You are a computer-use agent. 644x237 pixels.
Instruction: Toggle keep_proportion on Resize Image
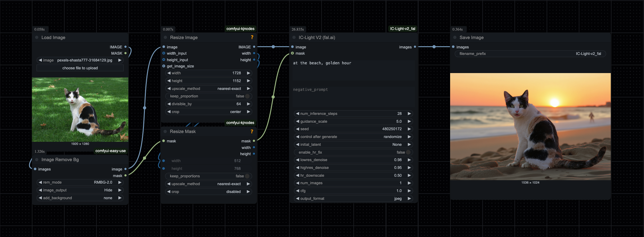209,96
